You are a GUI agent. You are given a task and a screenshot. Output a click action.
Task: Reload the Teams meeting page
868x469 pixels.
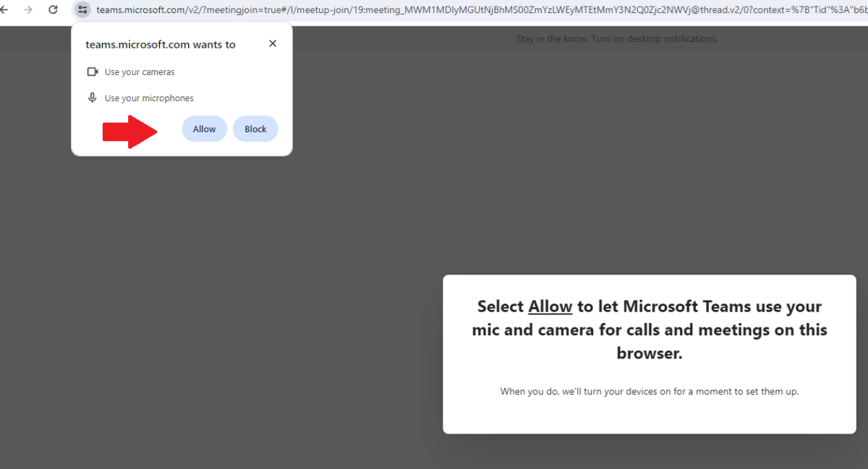tap(53, 10)
